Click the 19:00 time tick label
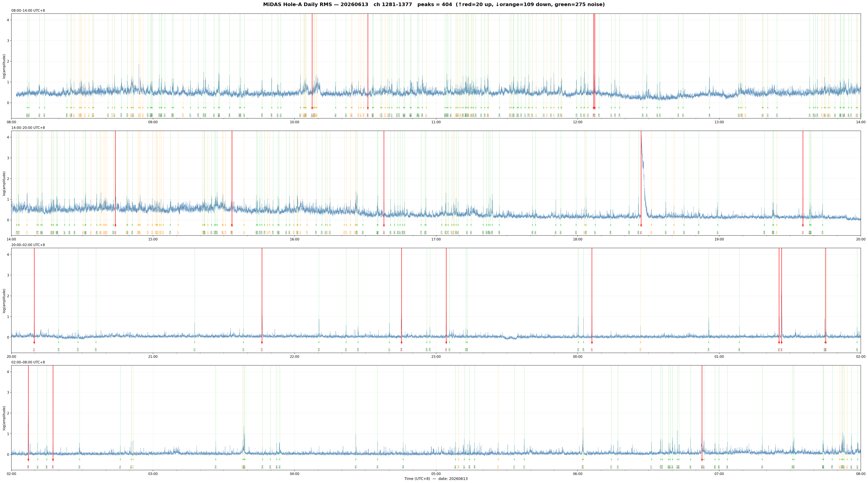 coord(719,239)
